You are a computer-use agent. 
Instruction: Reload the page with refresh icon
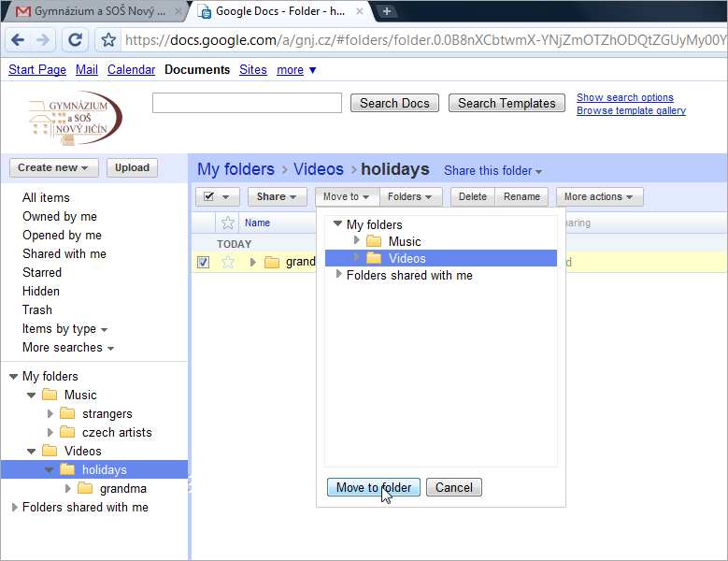75,40
